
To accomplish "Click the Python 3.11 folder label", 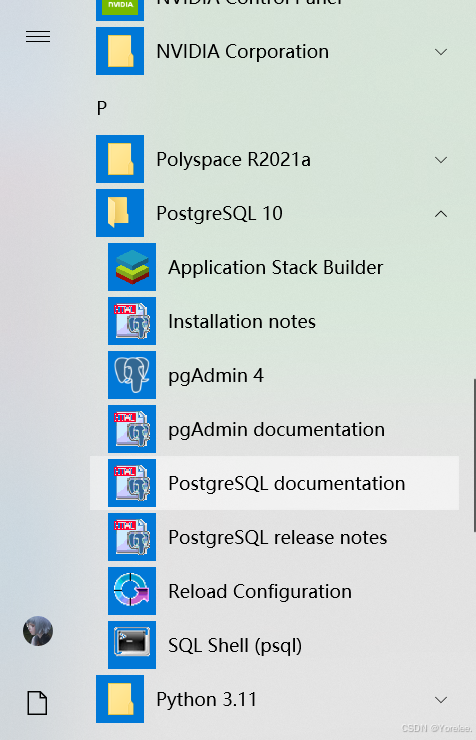I will pyautogui.click(x=206, y=700).
